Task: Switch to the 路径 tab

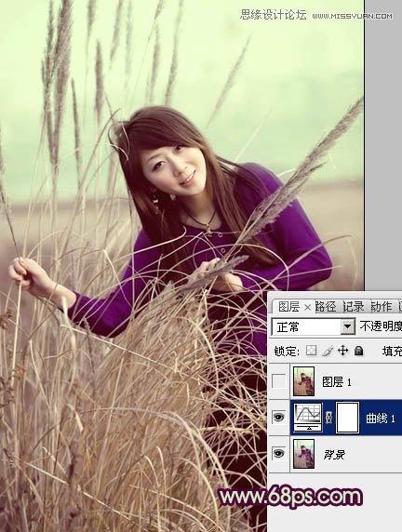Action: (326, 306)
